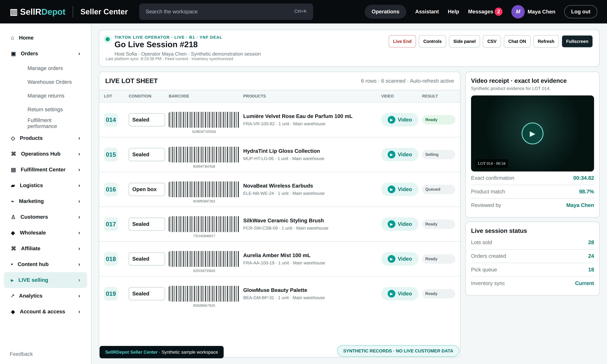
Task: Open the Assistant menu item
Action: 427,12
